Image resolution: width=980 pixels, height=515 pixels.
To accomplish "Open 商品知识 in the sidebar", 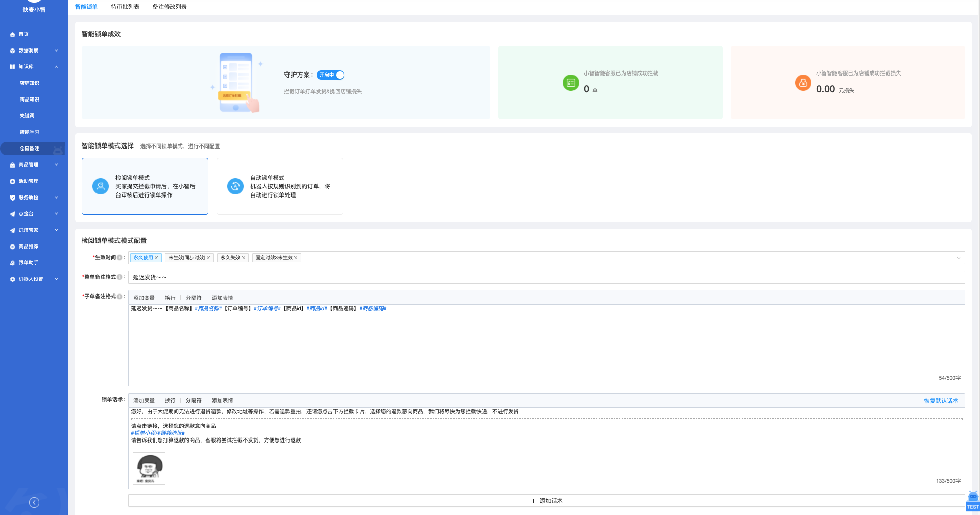I will pyautogui.click(x=29, y=100).
